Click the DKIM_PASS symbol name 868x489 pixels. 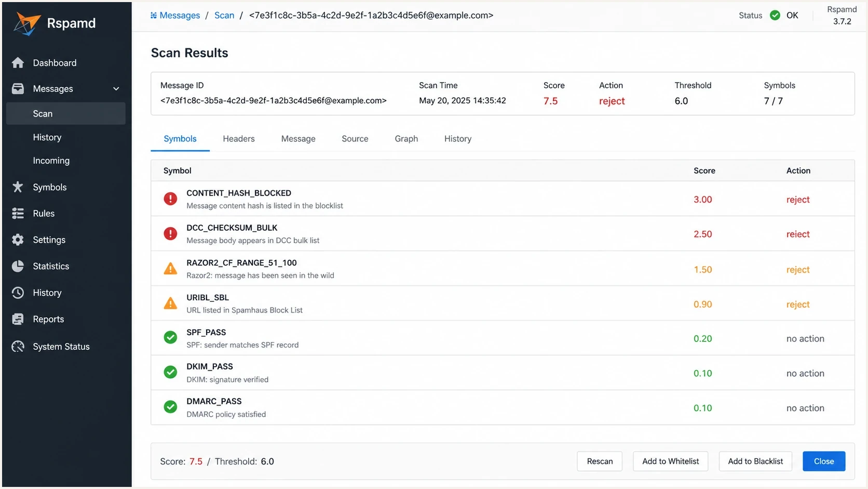coord(210,366)
